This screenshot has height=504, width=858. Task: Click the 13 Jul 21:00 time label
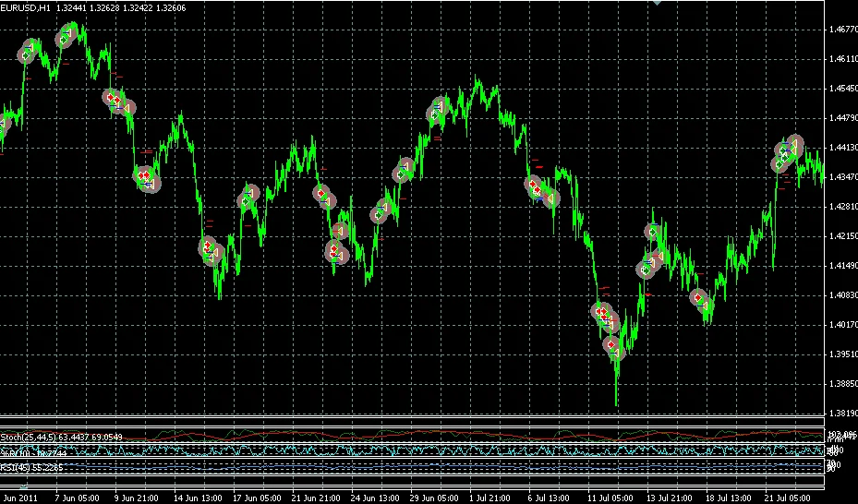click(x=671, y=498)
